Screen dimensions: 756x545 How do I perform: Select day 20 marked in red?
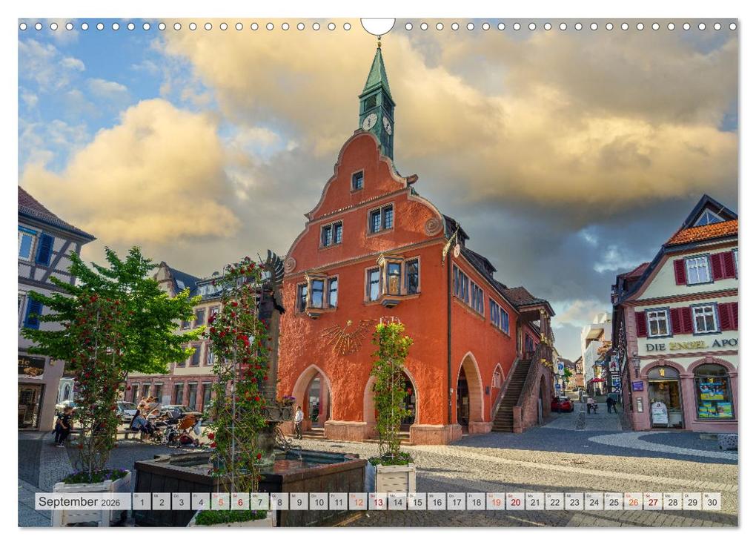tap(515, 501)
